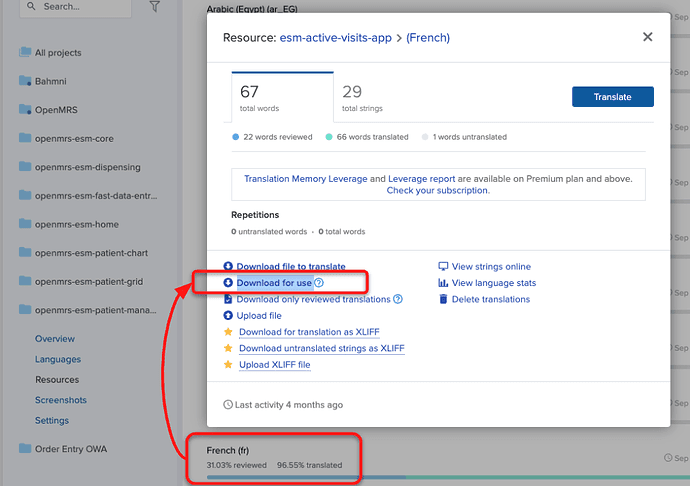Click the help icon next to Download for use

(x=319, y=283)
